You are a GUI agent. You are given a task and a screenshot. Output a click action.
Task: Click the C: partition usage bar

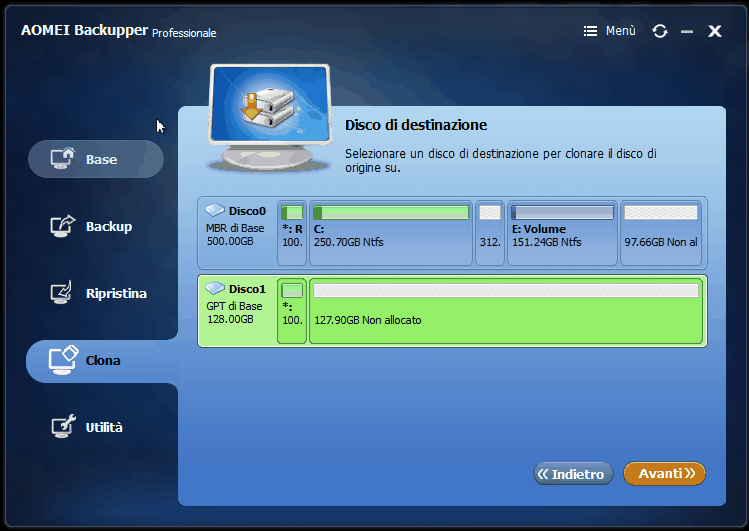[391, 212]
